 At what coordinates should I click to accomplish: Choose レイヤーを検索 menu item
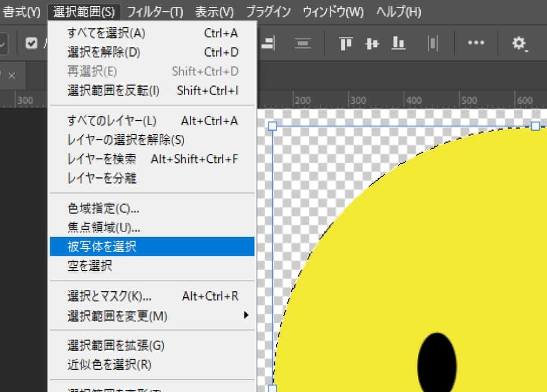click(152, 159)
